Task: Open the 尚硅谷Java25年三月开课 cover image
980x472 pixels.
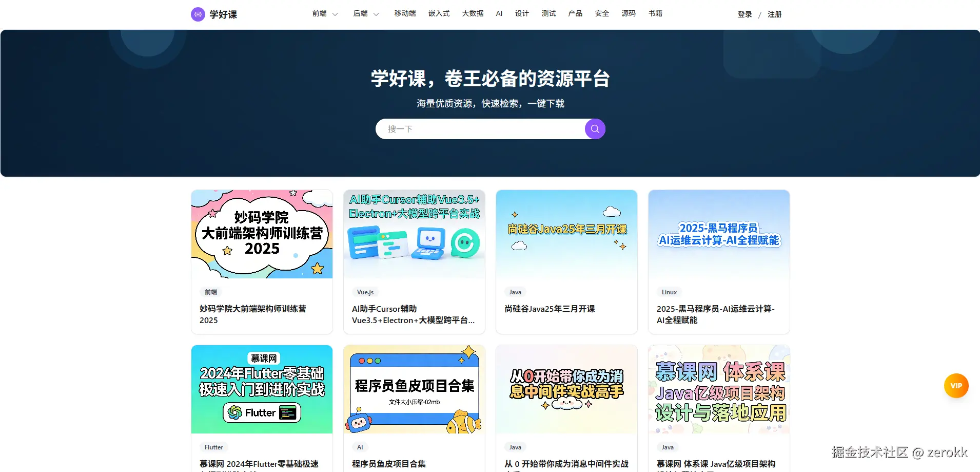Action: 566,234
